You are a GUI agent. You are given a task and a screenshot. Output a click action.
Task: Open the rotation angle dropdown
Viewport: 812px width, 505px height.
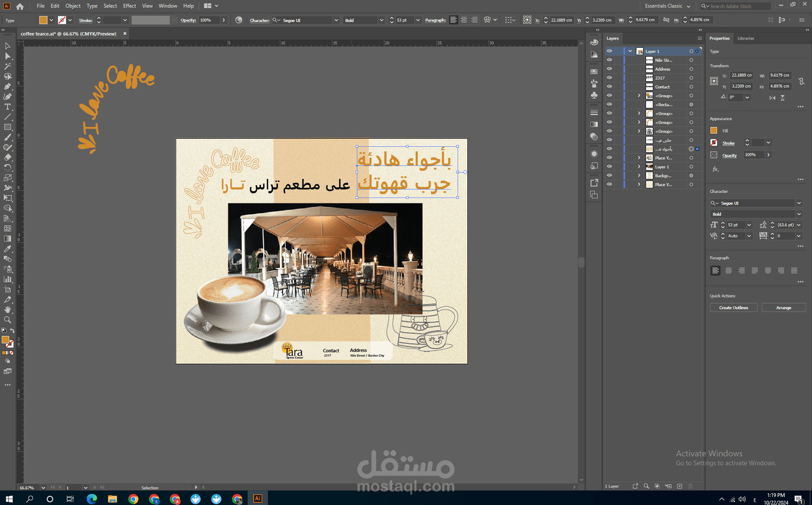pos(748,97)
